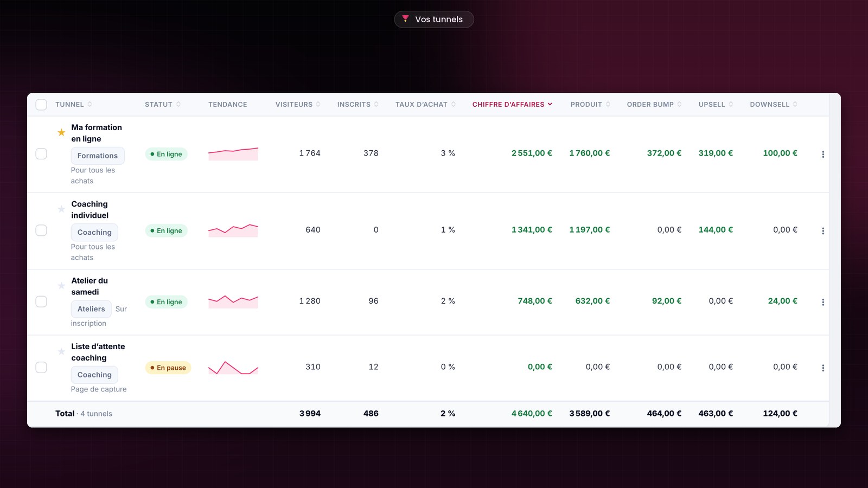868x488 pixels.
Task: Open the Liste d'attente coaching tunnel
Action: pos(98,352)
